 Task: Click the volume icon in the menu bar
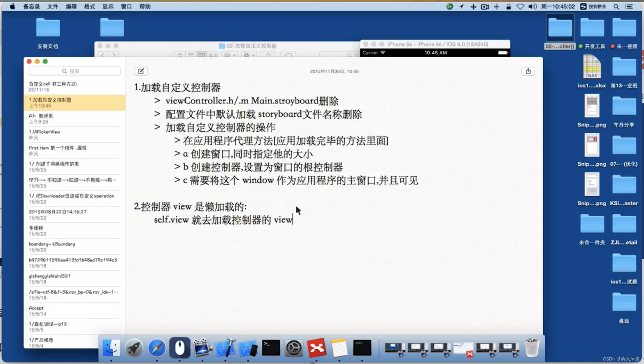click(x=532, y=6)
